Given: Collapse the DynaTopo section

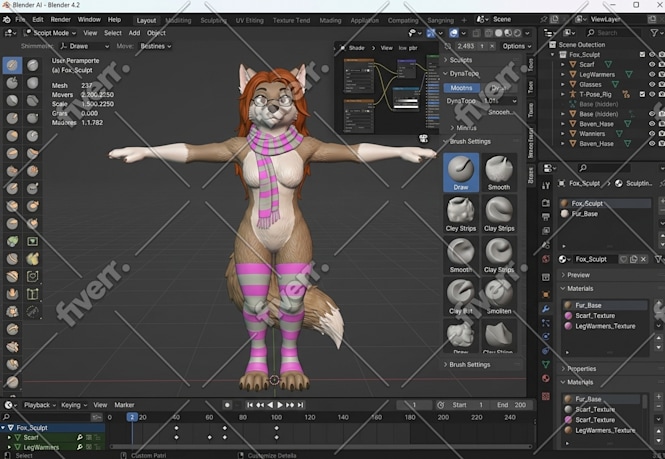Looking at the screenshot, I should tap(462, 73).
